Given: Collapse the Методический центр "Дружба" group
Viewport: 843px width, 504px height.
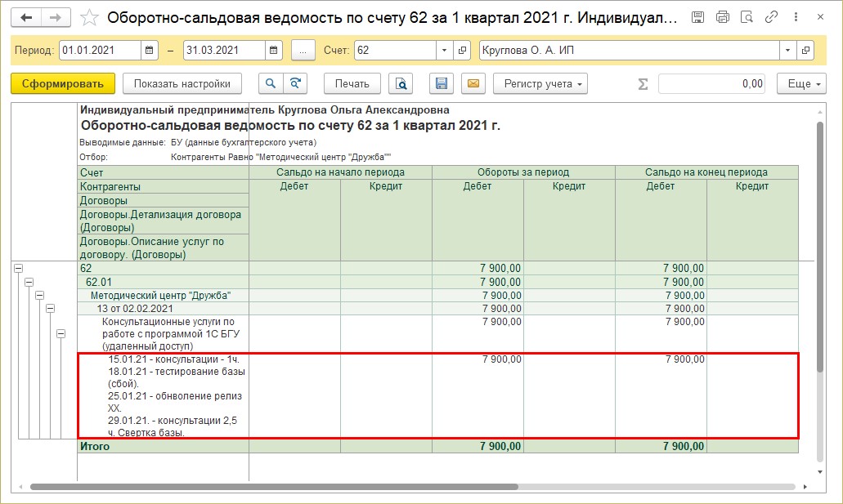Looking at the screenshot, I should pos(39,295).
